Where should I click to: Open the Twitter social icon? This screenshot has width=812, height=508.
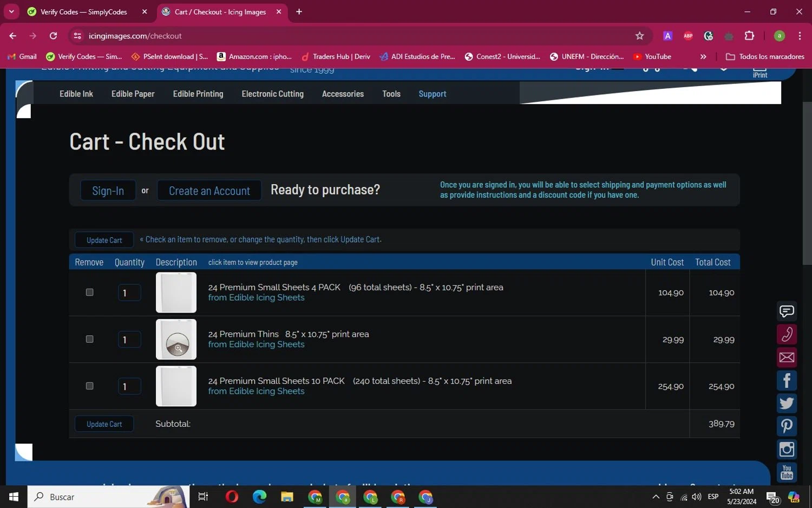pos(787,403)
